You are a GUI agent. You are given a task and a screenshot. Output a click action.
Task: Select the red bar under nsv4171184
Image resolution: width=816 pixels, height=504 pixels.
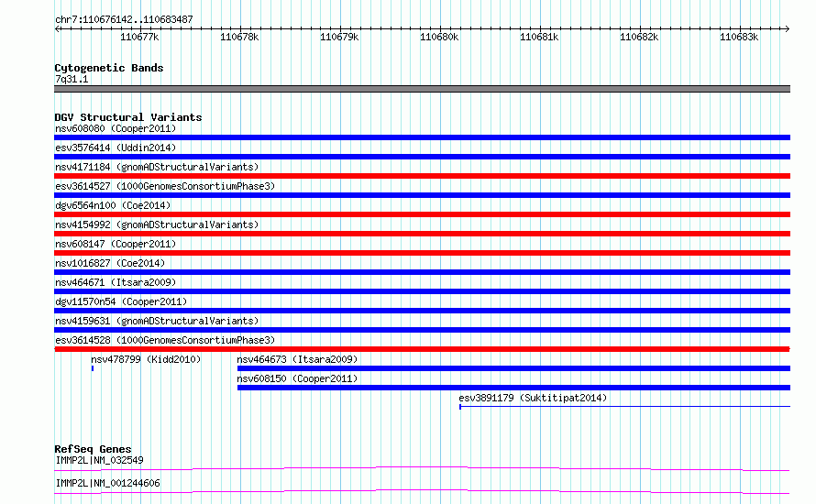pos(422,176)
